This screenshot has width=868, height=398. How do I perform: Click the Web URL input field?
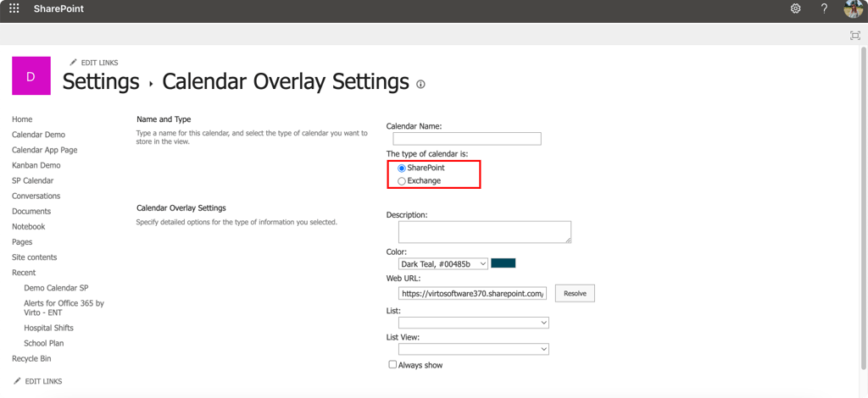click(473, 294)
